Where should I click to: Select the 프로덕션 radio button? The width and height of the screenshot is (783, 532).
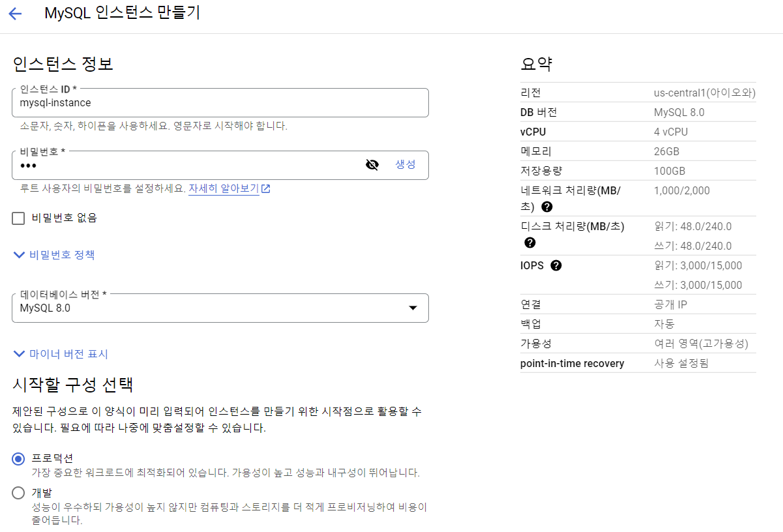click(x=18, y=458)
